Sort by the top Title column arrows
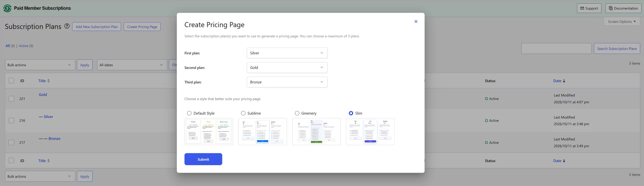 (x=49, y=81)
